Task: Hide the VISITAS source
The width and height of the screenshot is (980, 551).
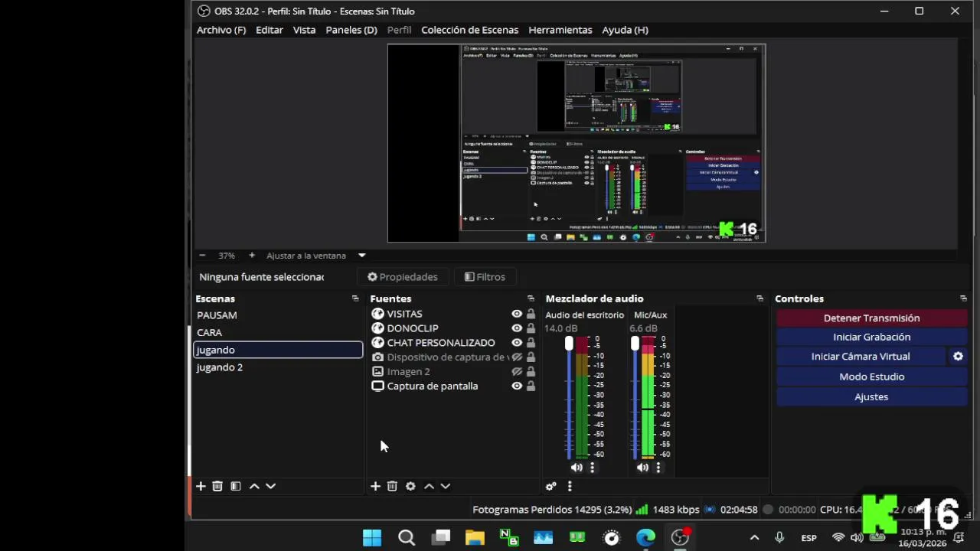Action: [517, 314]
